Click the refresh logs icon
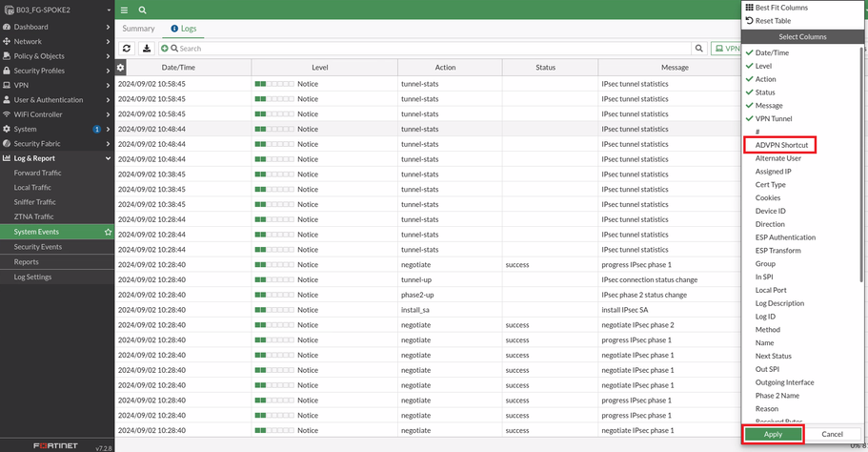 coord(127,49)
